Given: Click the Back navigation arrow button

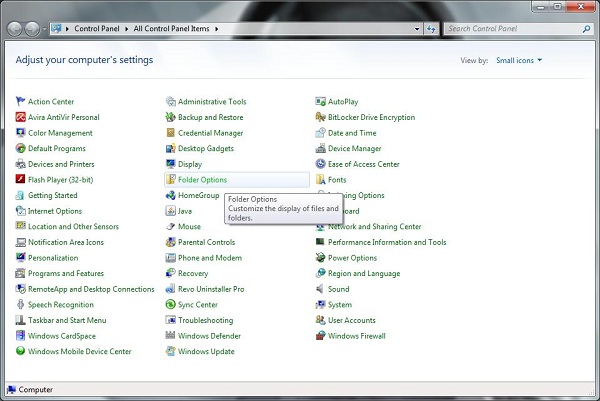Looking at the screenshot, I should 17,28.
